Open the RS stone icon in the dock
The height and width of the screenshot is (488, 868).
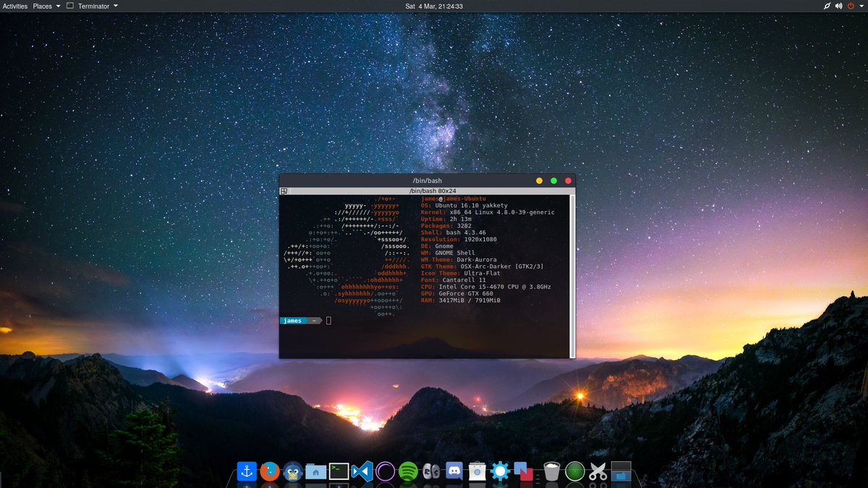click(431, 472)
